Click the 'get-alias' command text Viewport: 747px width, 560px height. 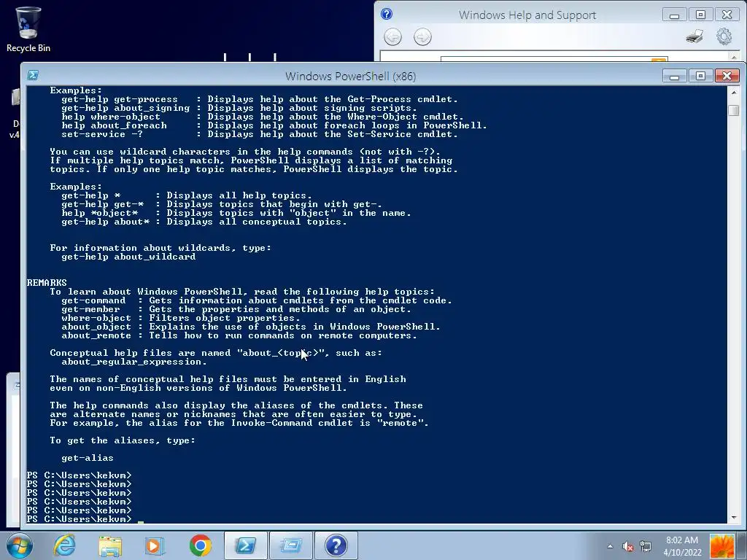click(x=88, y=458)
